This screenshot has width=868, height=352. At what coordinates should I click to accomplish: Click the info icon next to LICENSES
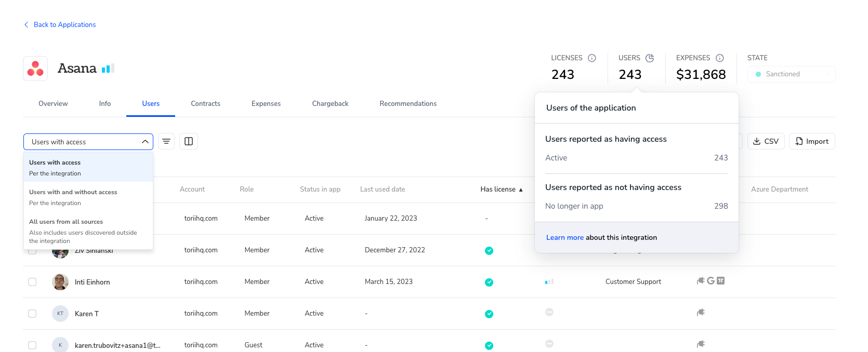[591, 58]
